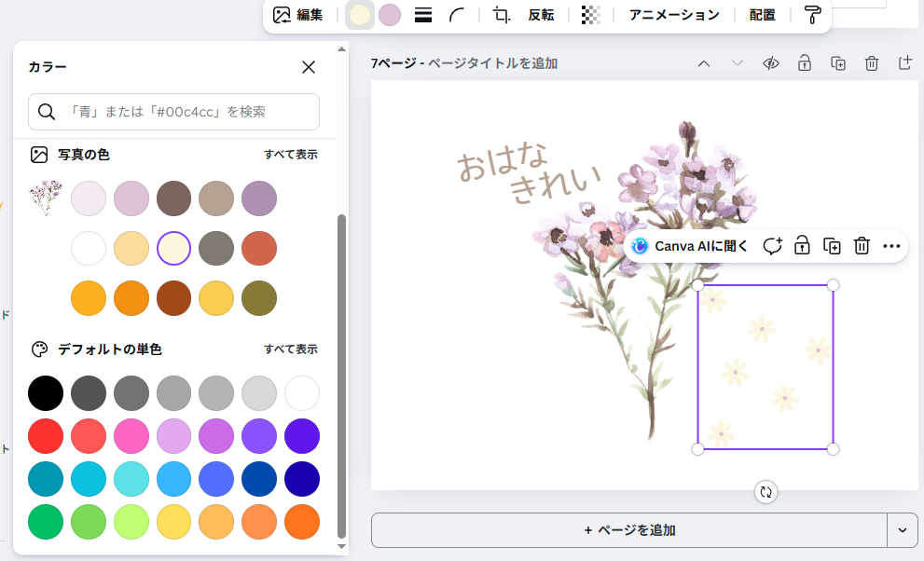Viewport: 924px width, 561px height.
Task: Toggle page visibility with the eye icon
Action: [770, 63]
